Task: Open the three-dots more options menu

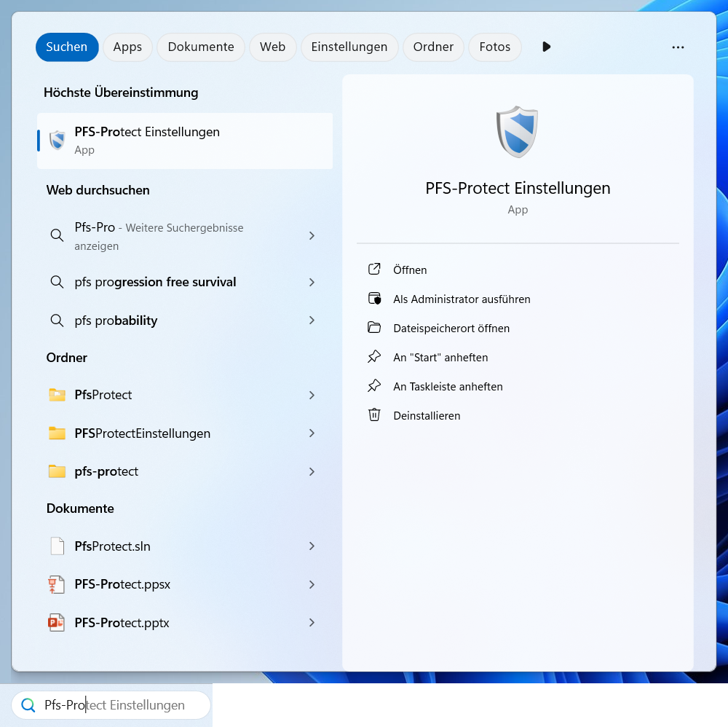Action: tap(678, 47)
